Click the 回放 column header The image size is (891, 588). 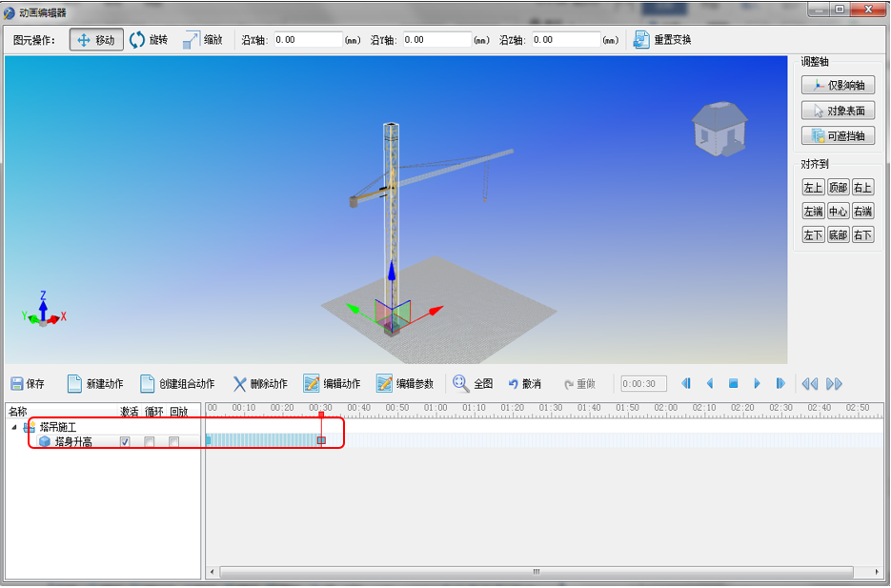point(179,412)
